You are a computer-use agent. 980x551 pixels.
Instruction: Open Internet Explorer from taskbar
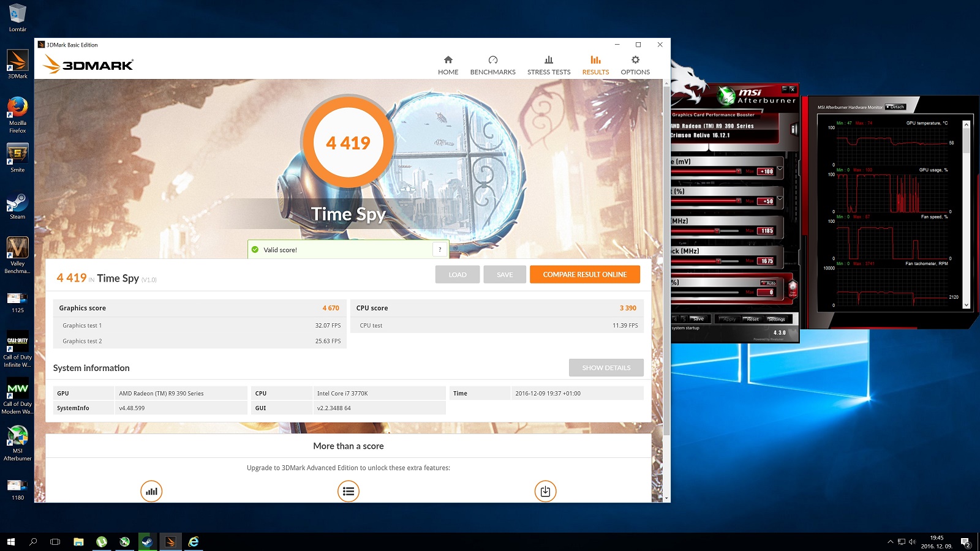[x=194, y=542]
